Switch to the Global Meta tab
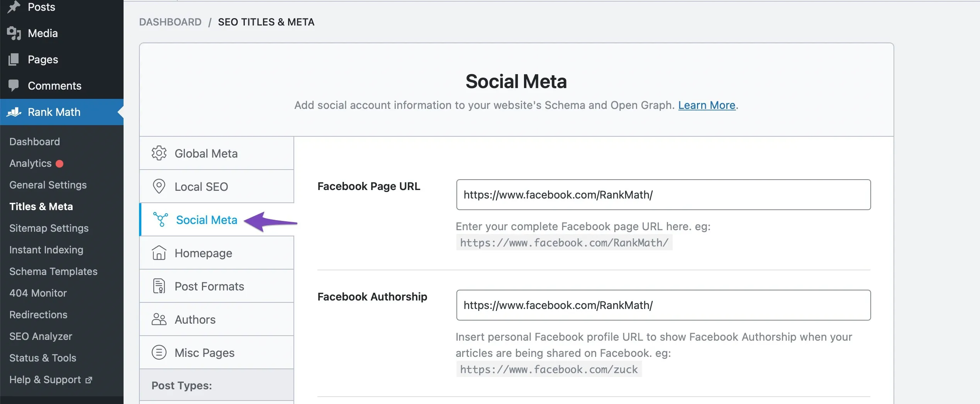This screenshot has height=404, width=980. (217, 153)
